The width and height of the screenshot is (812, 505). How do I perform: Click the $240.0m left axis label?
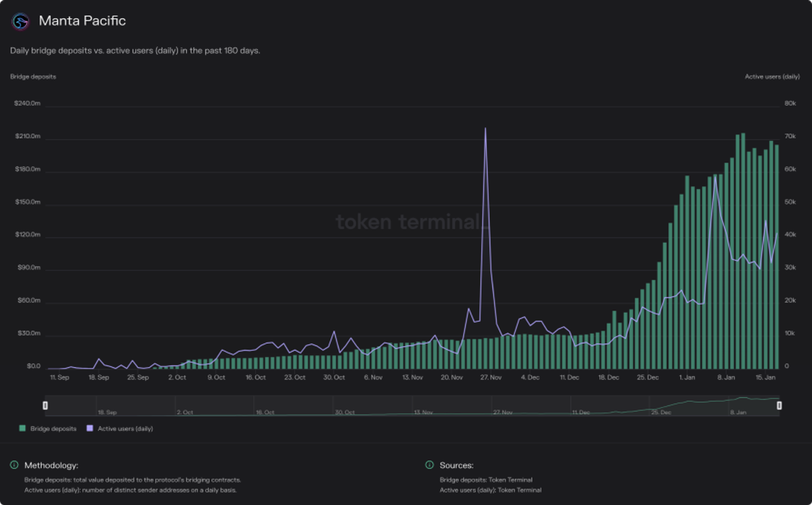pos(27,103)
